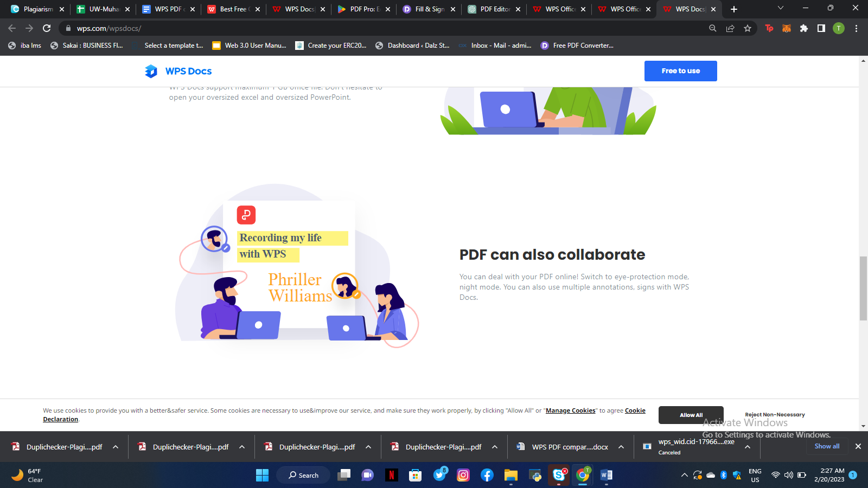
Task: Open the iba lms bookmark
Action: (x=25, y=46)
